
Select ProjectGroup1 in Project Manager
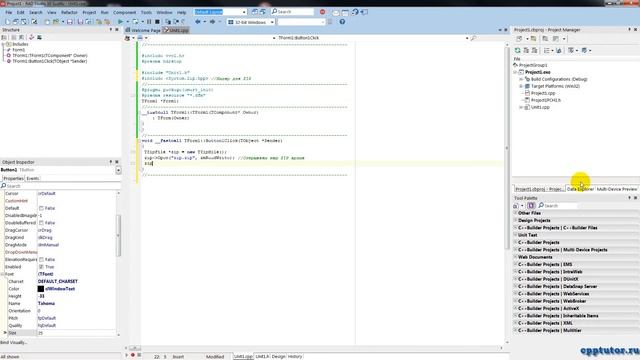533,65
